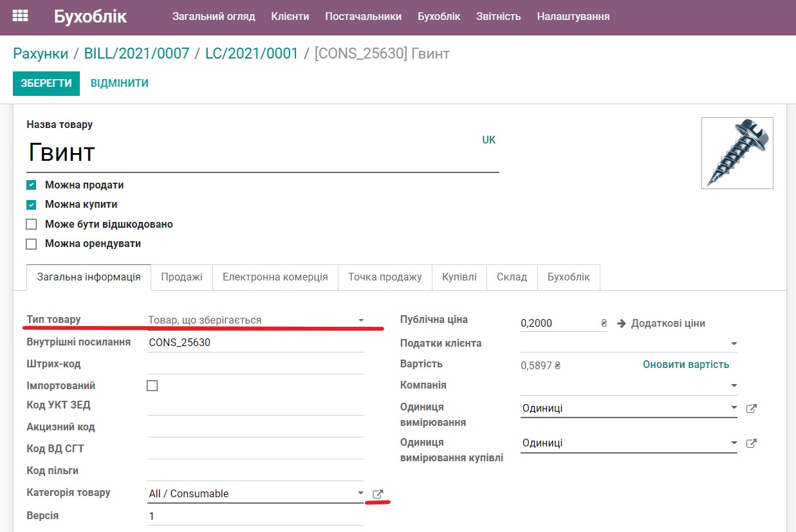This screenshot has height=532, width=796.
Task: Expand the Податки клієнта dropdown
Action: 733,344
